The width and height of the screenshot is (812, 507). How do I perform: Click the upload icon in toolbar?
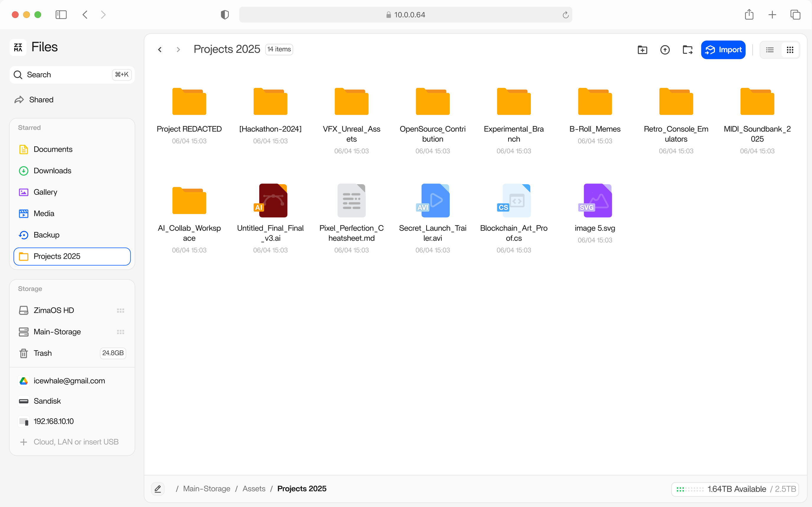pyautogui.click(x=665, y=50)
